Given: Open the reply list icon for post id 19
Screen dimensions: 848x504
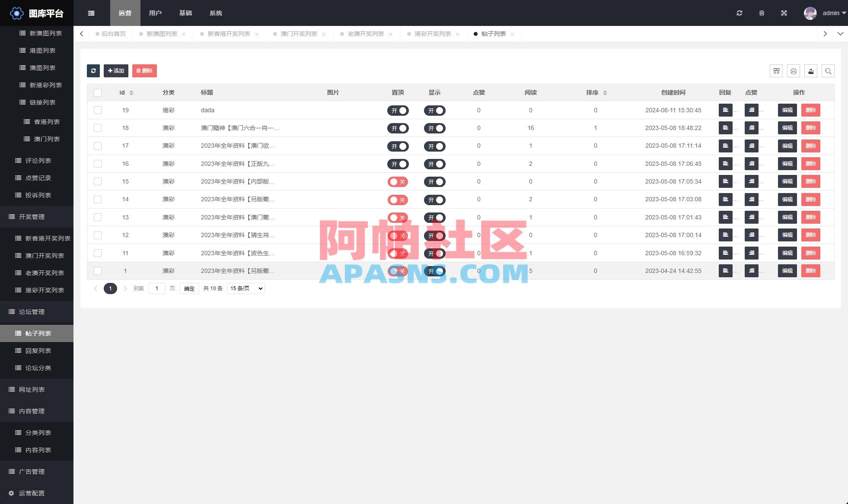Looking at the screenshot, I should tap(726, 110).
